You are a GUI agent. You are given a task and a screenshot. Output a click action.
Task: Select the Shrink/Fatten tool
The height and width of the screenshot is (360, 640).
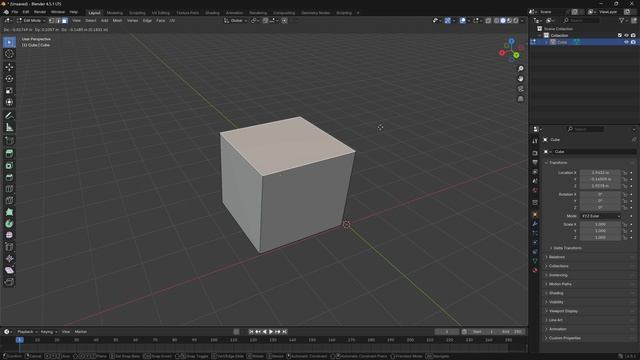coord(9,259)
